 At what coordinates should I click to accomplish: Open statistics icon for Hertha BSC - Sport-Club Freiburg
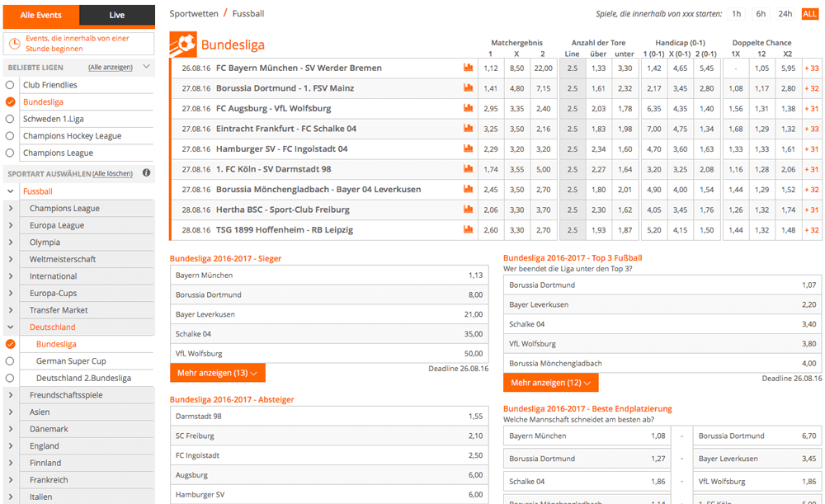(468, 210)
